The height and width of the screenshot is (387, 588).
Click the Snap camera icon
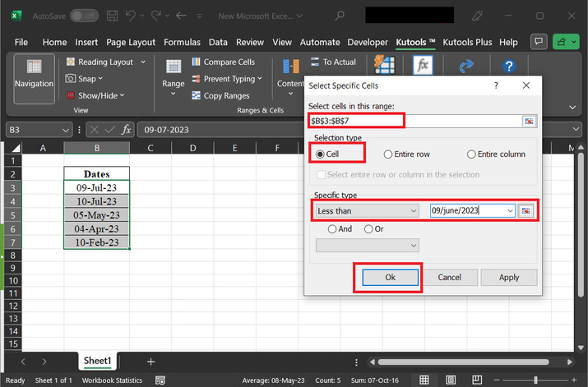pos(71,79)
